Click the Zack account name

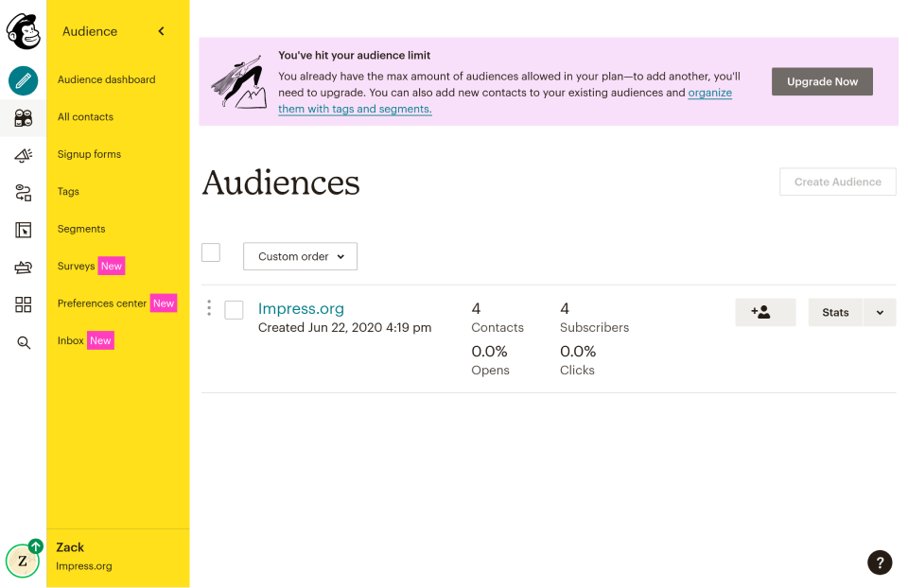[70, 547]
